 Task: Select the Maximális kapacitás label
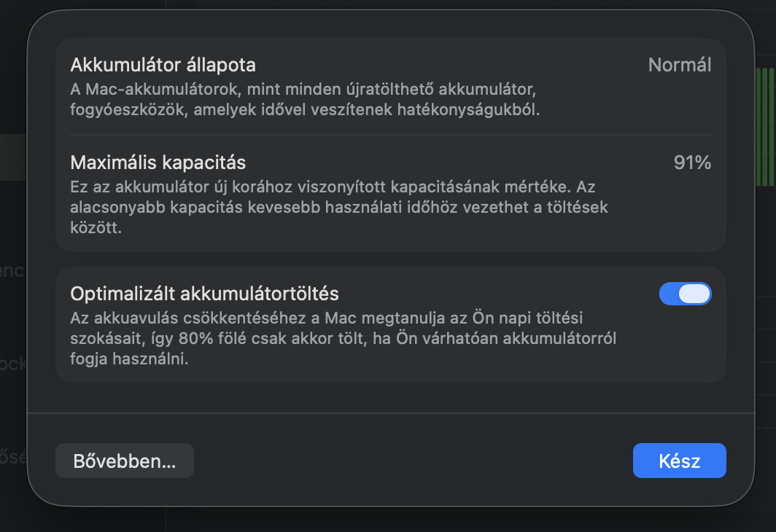158,161
